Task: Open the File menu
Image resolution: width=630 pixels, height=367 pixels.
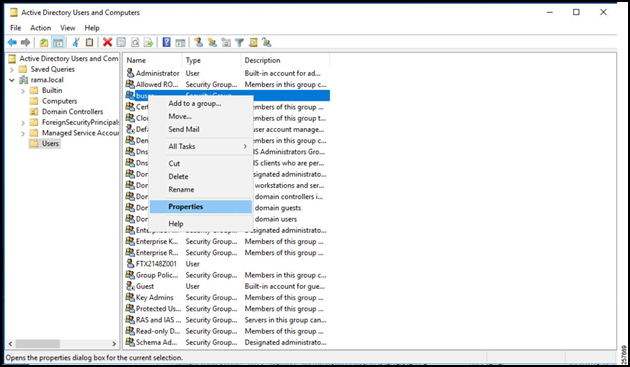Action: click(x=16, y=28)
